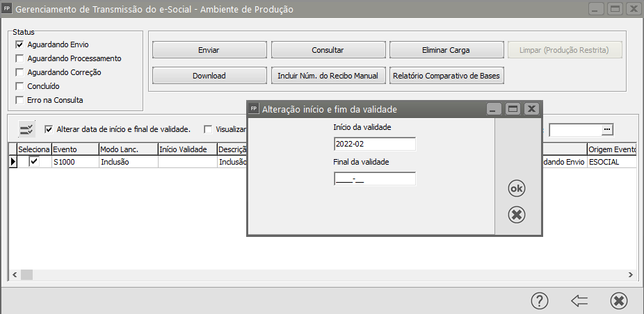Click the bottom-right close X icon
Viewport: 644px width, 314px height.
click(618, 300)
